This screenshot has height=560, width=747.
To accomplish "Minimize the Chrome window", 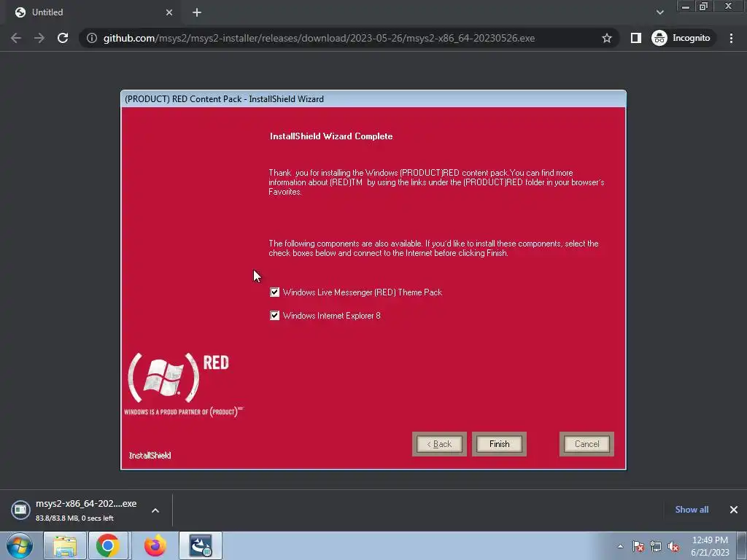I will click(x=686, y=6).
